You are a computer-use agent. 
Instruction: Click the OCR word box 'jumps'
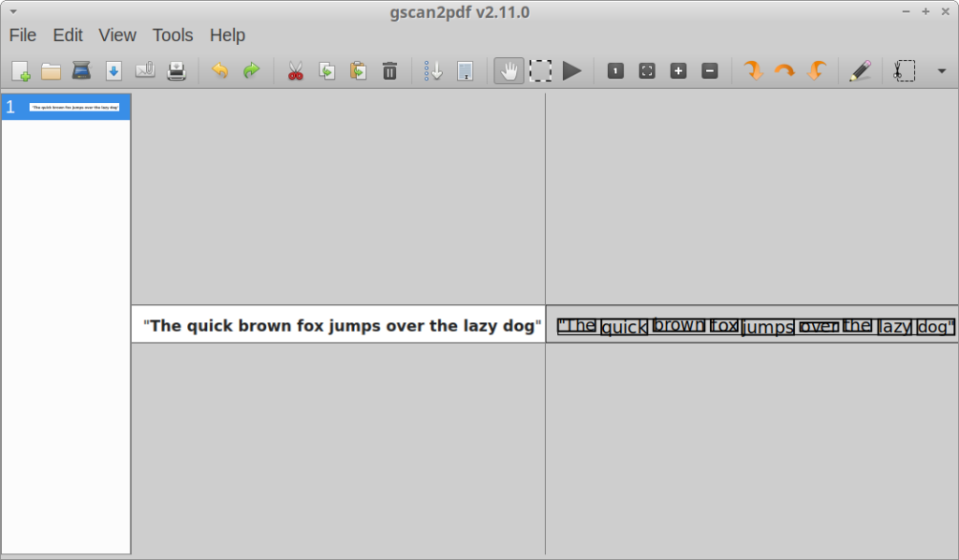pyautogui.click(x=768, y=327)
